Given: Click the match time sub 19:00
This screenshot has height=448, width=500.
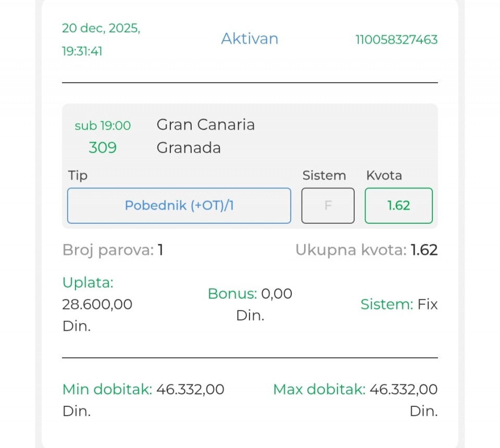Looking at the screenshot, I should pyautogui.click(x=103, y=126).
